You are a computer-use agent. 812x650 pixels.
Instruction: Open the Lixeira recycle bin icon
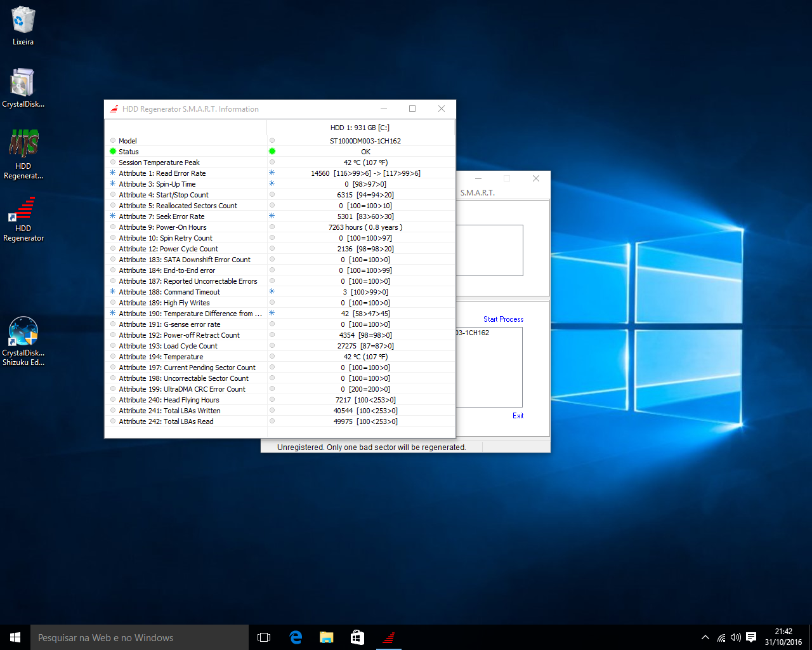(23, 25)
